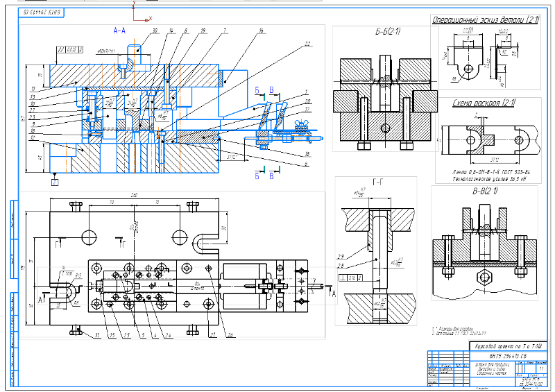Screen dimensions: 555x392
Task: Select position number 24 callout
Action: pyautogui.click(x=168, y=335)
